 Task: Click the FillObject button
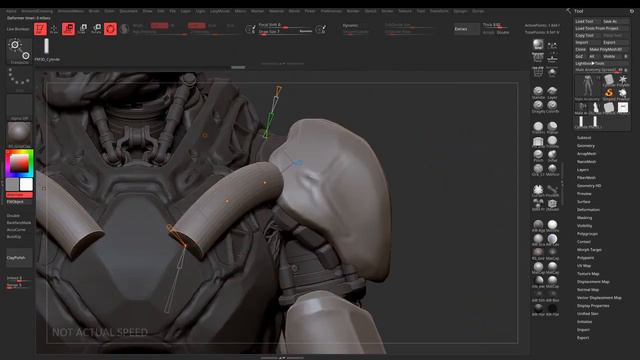pyautogui.click(x=19, y=202)
